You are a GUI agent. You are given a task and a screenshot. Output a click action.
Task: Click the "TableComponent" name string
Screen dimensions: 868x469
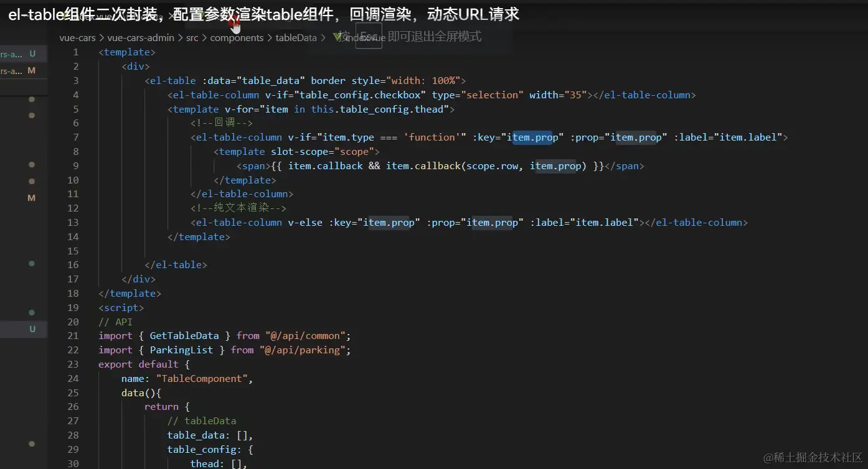[202, 379]
